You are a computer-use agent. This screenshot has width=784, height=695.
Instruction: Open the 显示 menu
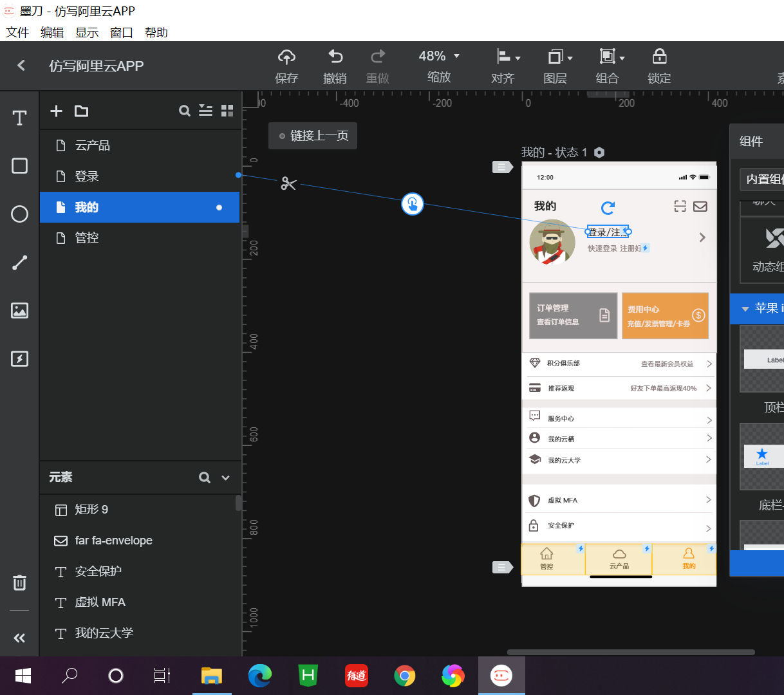coord(87,32)
